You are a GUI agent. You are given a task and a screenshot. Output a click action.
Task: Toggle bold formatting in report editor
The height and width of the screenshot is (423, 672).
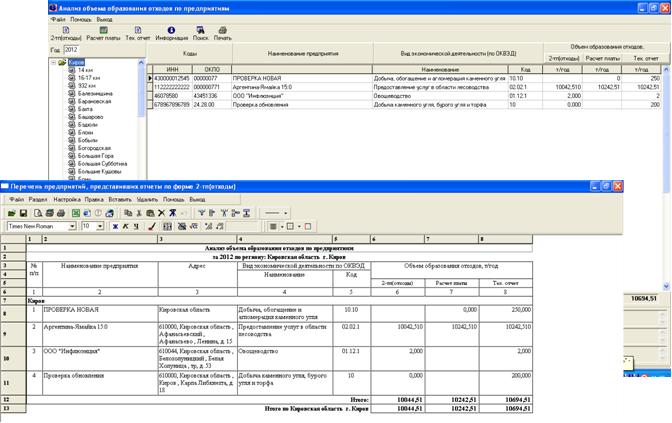(118, 227)
